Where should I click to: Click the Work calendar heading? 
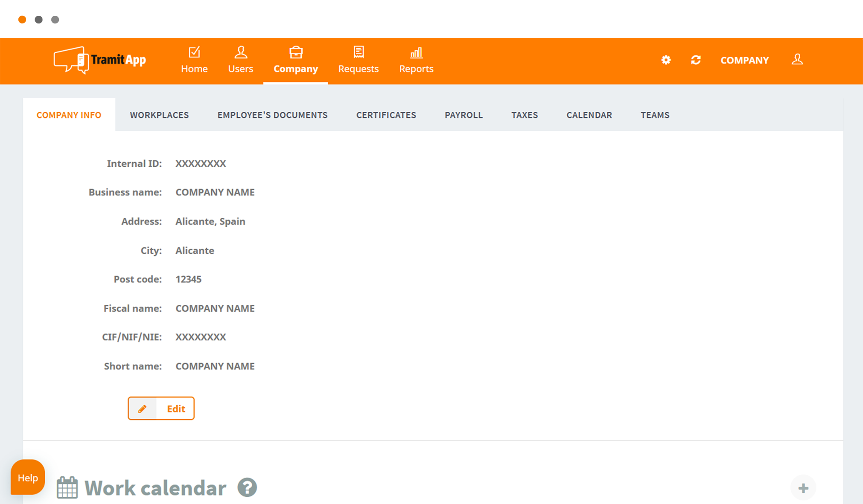(155, 488)
